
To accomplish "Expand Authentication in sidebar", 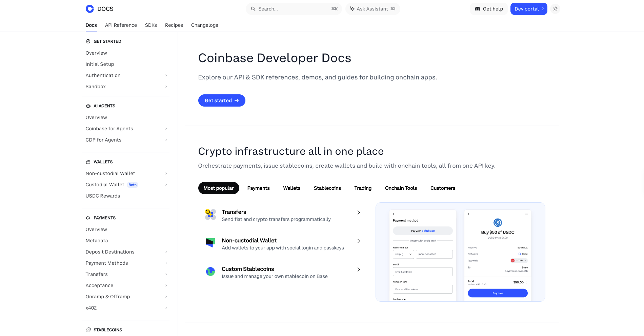I will point(166,75).
